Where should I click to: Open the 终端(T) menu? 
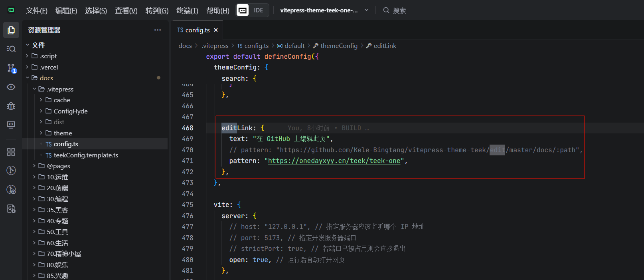click(187, 10)
